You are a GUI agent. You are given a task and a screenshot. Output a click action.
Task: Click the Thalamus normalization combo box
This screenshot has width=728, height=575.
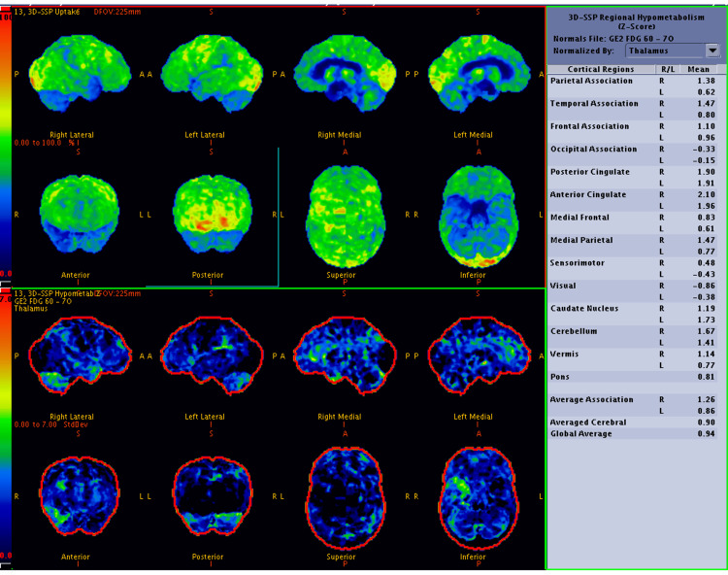(x=673, y=51)
